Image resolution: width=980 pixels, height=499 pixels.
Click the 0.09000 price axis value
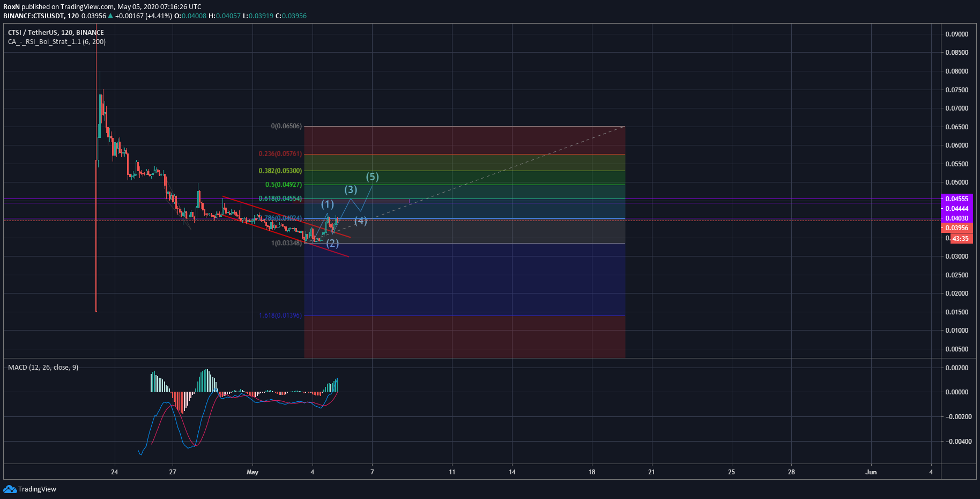[957, 34]
